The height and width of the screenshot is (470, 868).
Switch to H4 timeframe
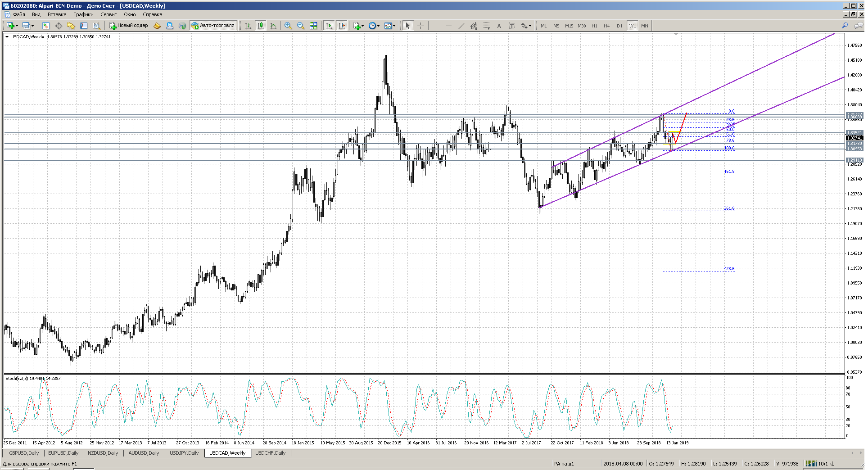click(x=607, y=26)
